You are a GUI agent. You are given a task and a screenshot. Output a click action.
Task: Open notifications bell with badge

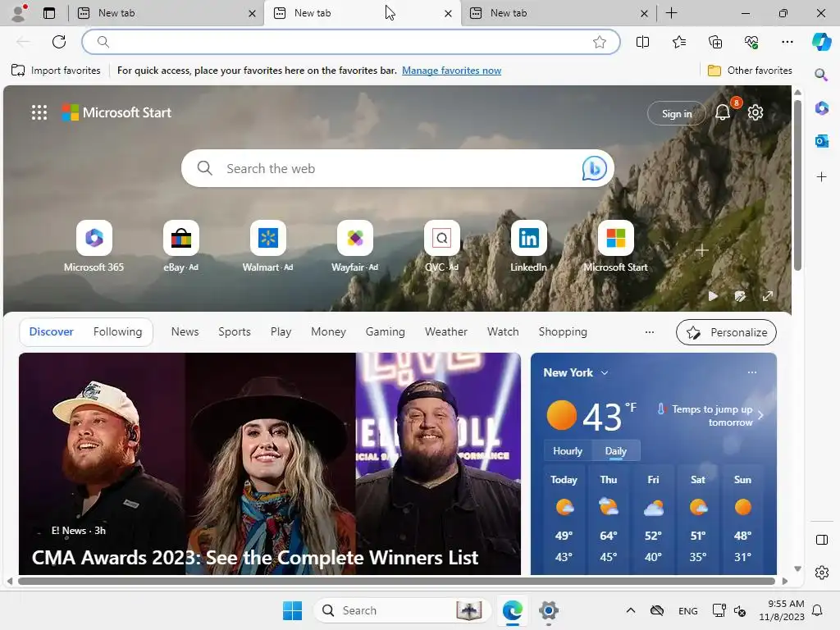[x=724, y=112]
